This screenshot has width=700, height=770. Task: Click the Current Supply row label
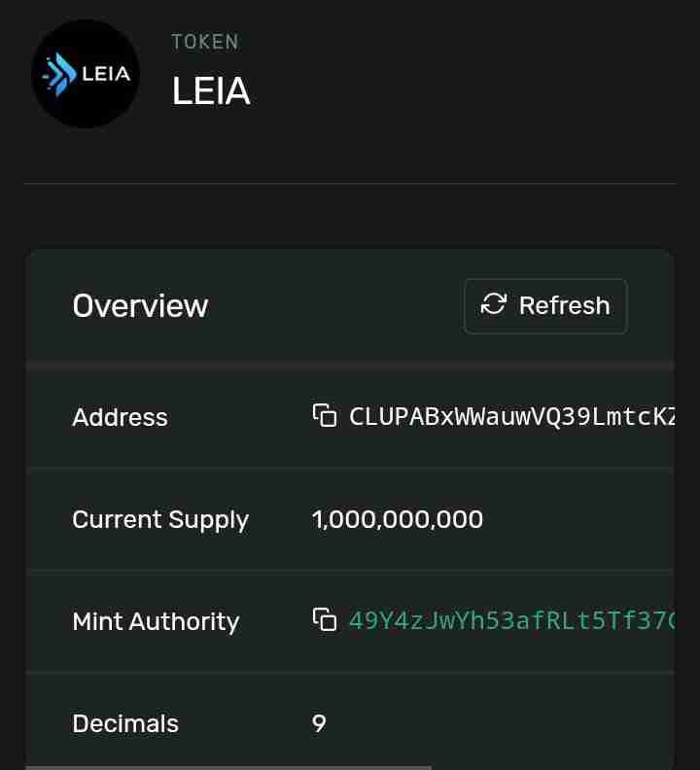160,519
